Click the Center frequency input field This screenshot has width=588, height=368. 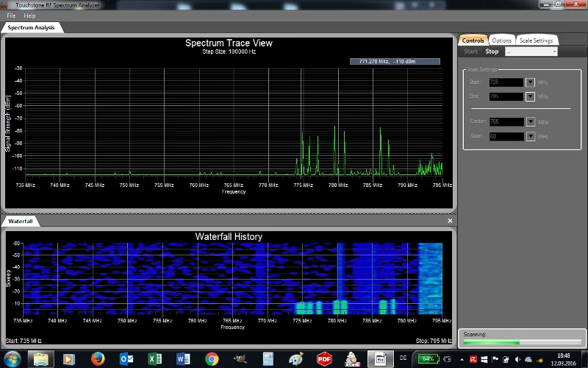pos(506,121)
